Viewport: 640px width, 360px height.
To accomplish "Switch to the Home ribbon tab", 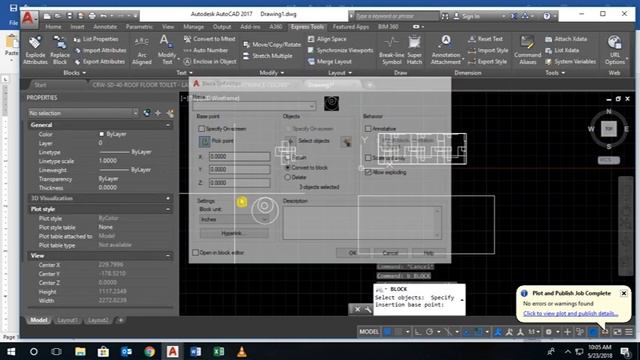I will [x=53, y=27].
